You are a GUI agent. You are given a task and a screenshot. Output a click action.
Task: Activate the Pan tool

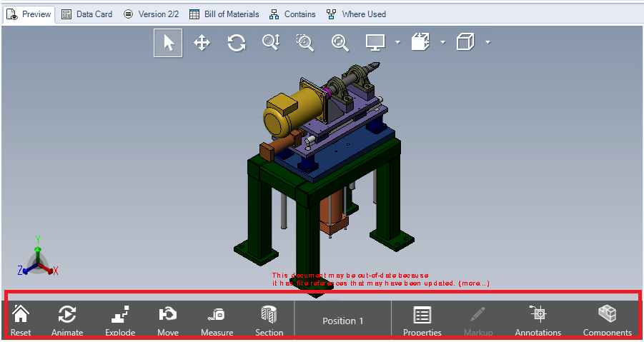tap(202, 43)
